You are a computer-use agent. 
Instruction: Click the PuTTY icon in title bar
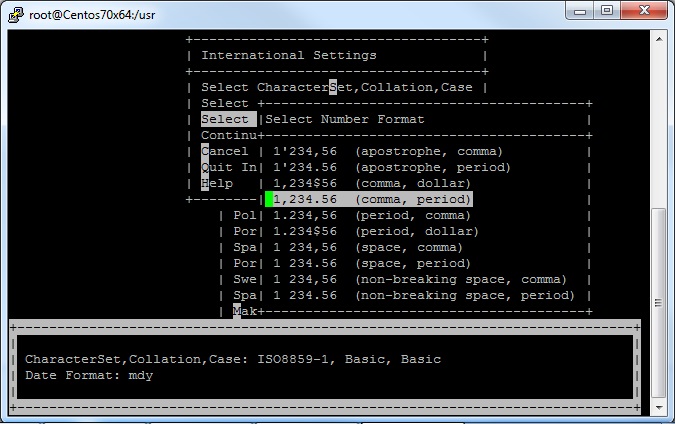(14, 11)
